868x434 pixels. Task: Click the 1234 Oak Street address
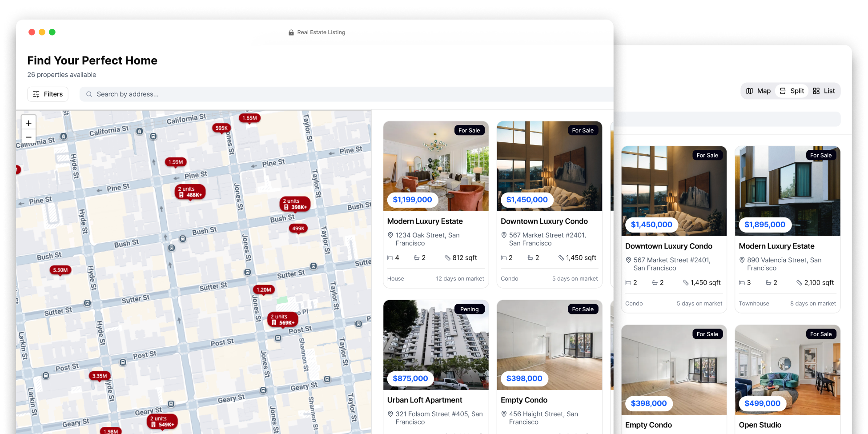coord(427,239)
